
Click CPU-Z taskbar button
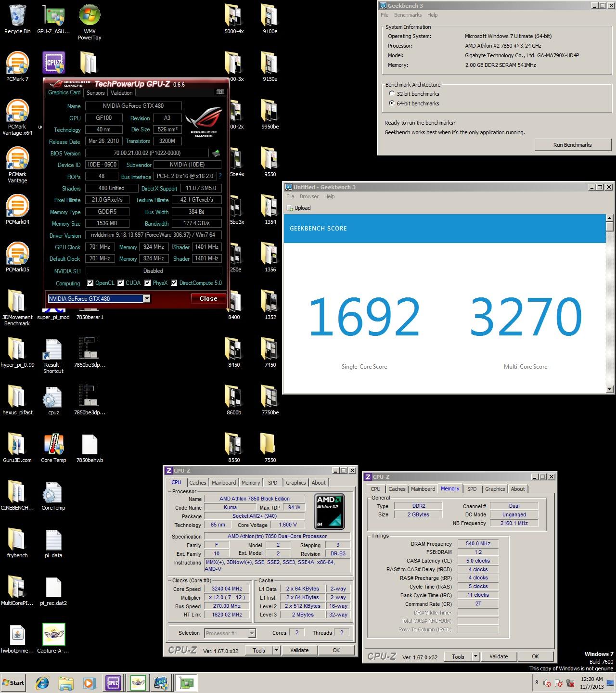click(113, 682)
